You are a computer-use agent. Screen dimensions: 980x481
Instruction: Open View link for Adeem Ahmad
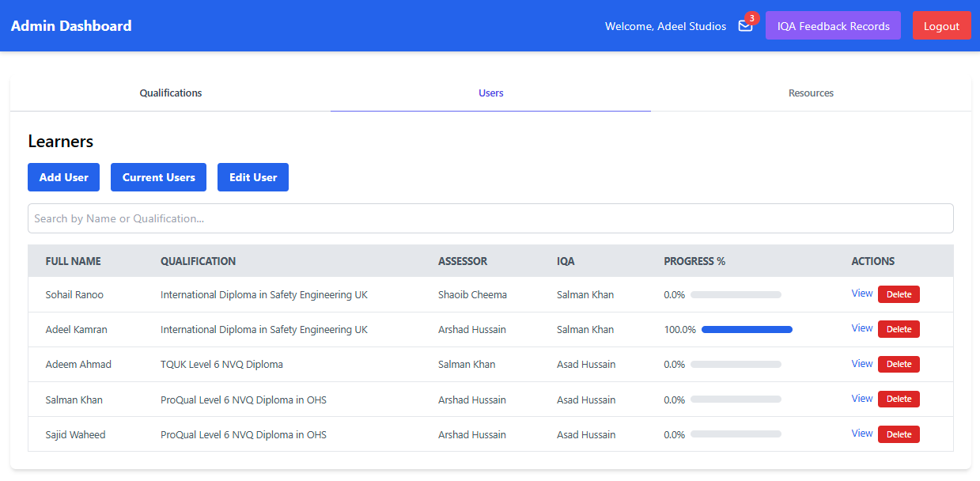point(861,364)
